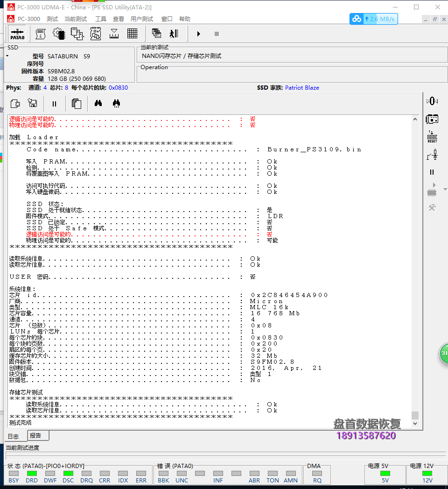
Task: Switch to the 报告 tab
Action: [x=38, y=436]
